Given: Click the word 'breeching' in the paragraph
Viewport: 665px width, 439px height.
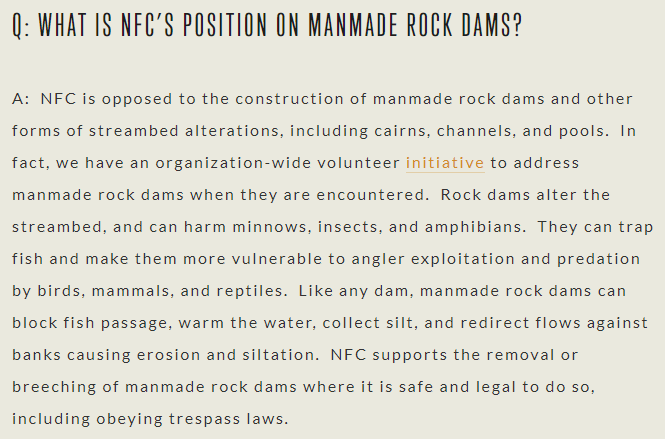Looking at the screenshot, I should 65,387.
